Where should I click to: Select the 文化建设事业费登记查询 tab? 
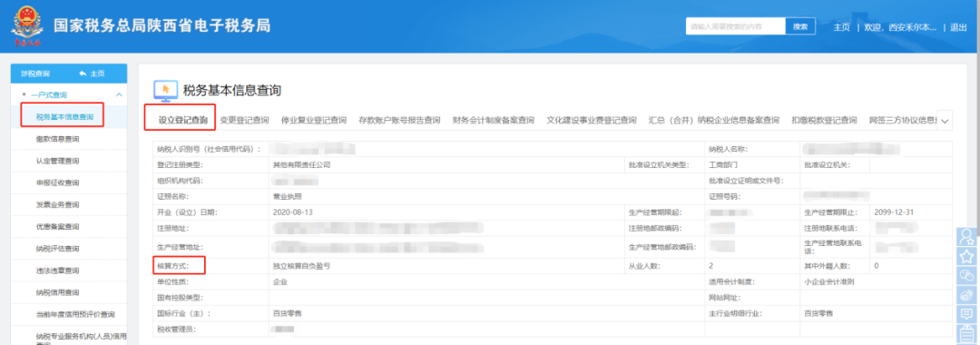pos(592,120)
